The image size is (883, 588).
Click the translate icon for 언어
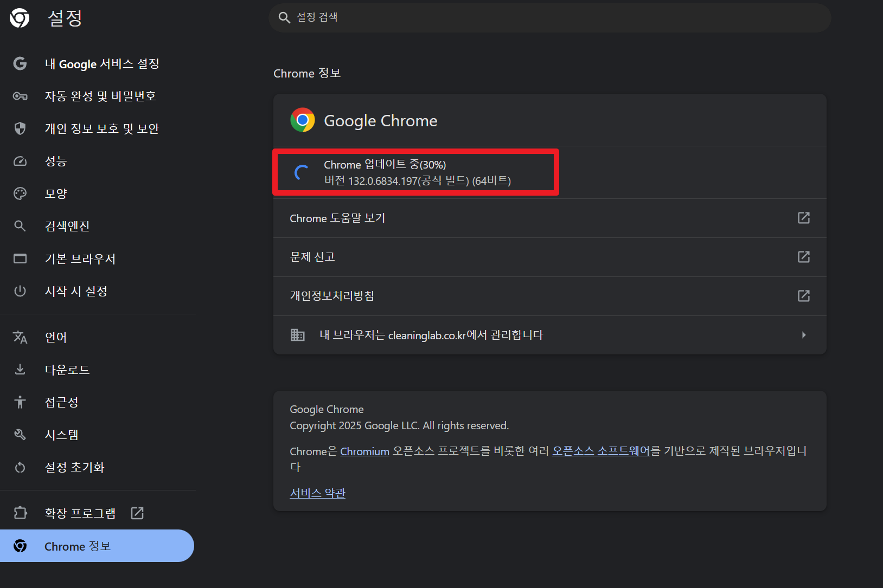pos(20,337)
